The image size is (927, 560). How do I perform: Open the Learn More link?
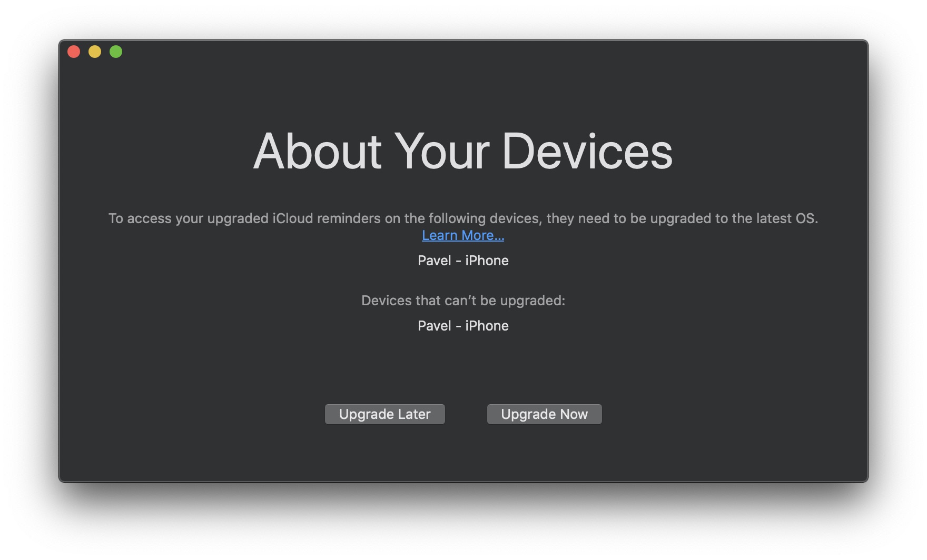[463, 235]
